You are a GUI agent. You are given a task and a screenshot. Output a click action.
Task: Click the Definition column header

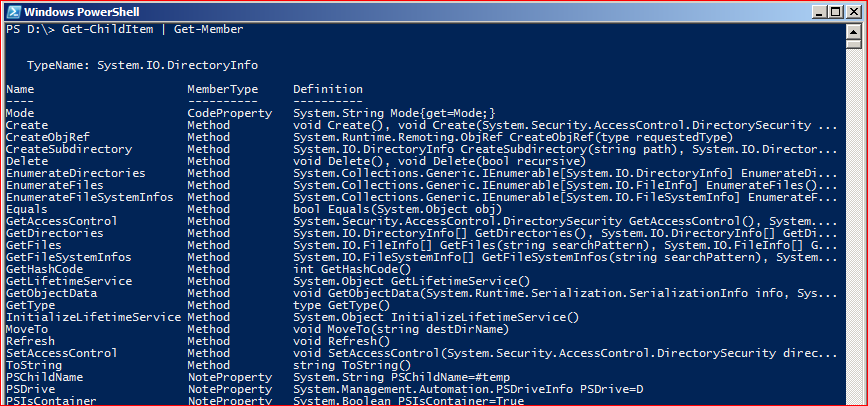pos(328,89)
